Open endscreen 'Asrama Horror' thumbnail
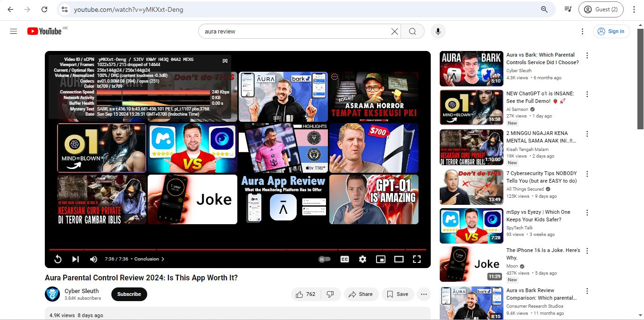Viewport: 644px width, 320px height. pos(374,97)
